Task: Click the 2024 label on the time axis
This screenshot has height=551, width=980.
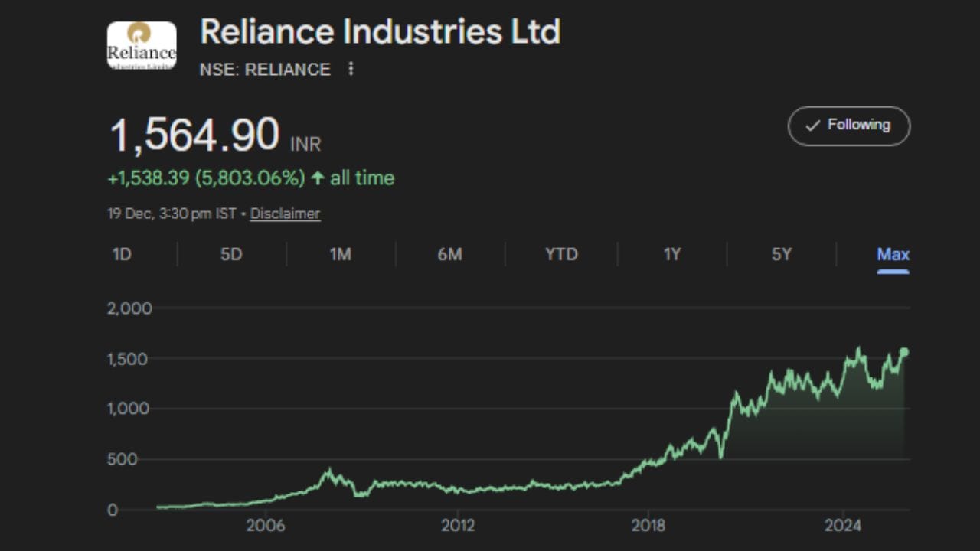Action: (x=842, y=526)
